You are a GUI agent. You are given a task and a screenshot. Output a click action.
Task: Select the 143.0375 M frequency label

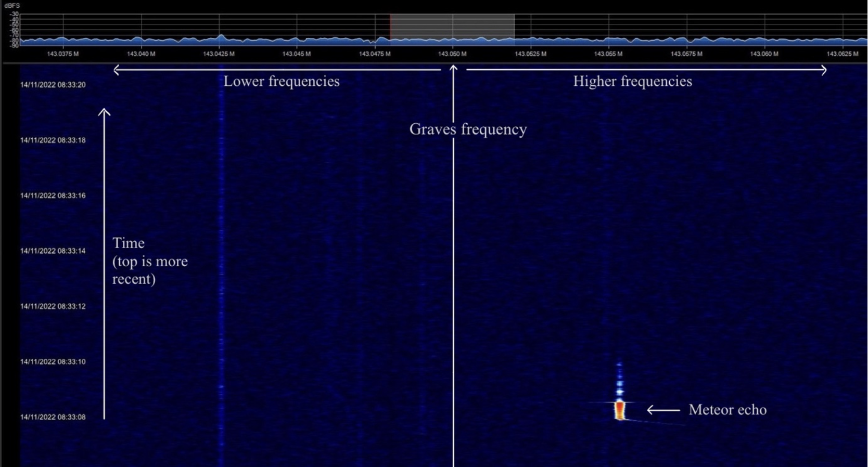[63, 54]
